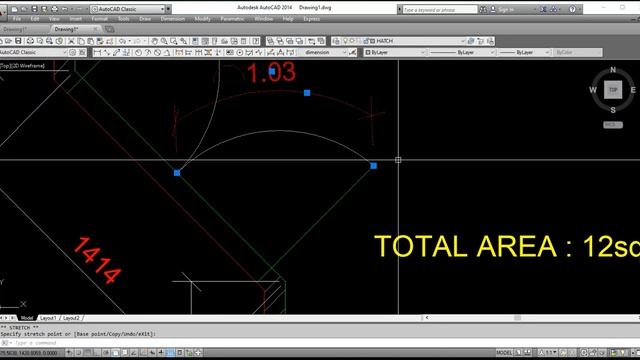Viewport: 640px width, 360px height.
Task: Click the Help question mark in Standard toolbar
Action: point(256,41)
